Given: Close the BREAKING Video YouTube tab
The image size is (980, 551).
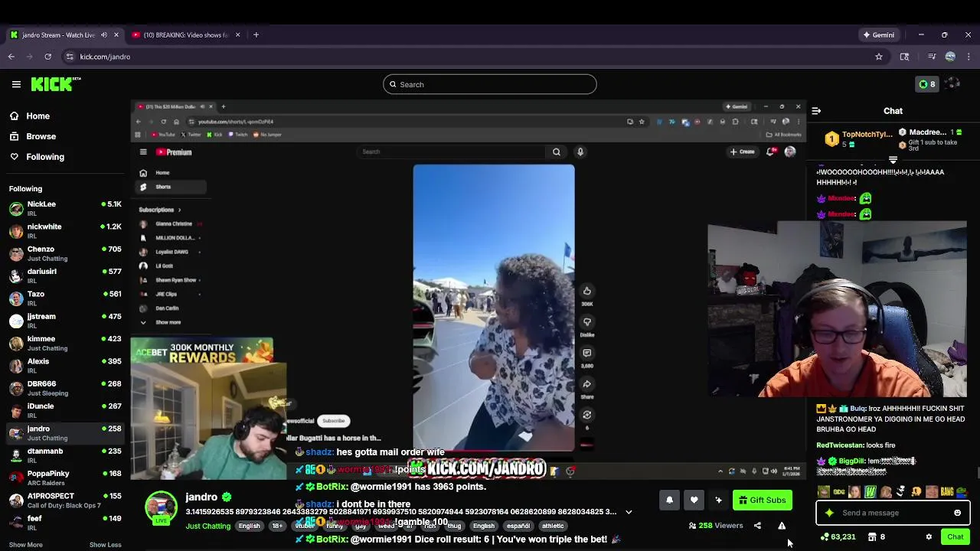Looking at the screenshot, I should (x=237, y=35).
